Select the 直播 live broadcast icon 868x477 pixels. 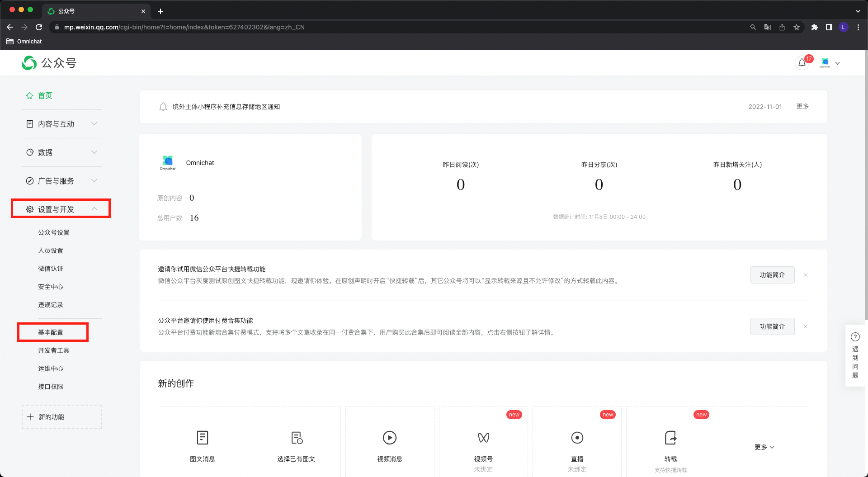pos(577,438)
